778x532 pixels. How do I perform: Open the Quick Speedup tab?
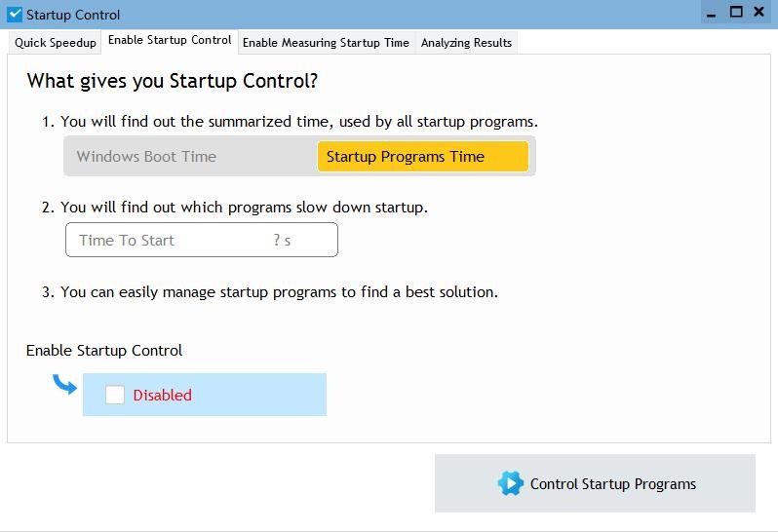pos(55,43)
